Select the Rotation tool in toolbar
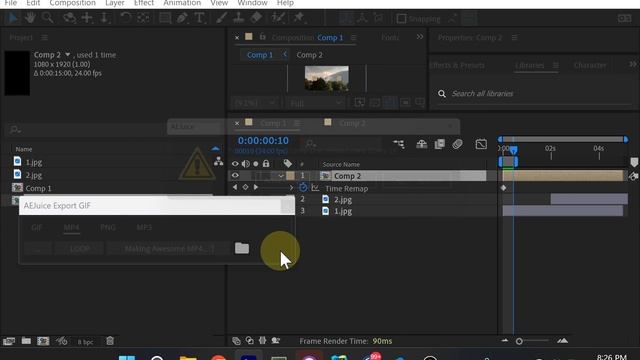Screen dimensions: 640x360 coord(125,18)
